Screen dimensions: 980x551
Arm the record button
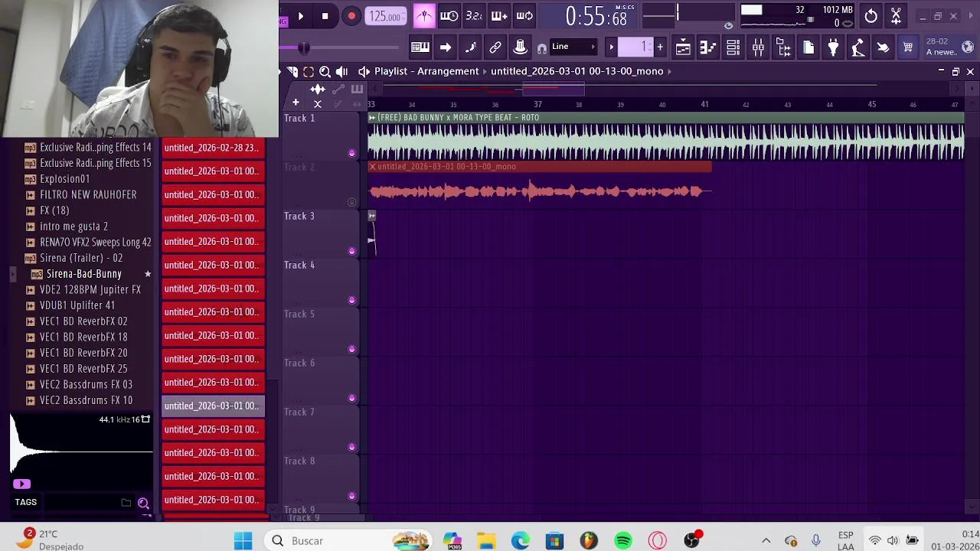pos(351,16)
